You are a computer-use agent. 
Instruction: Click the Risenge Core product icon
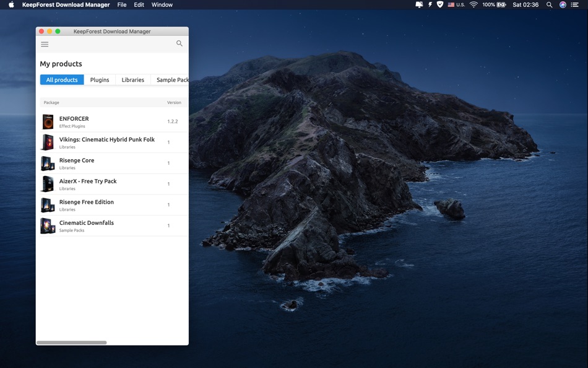[48, 164]
